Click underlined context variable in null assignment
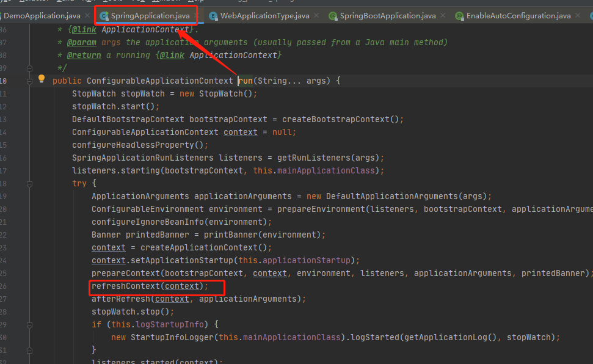This screenshot has height=364, width=593. [241, 133]
